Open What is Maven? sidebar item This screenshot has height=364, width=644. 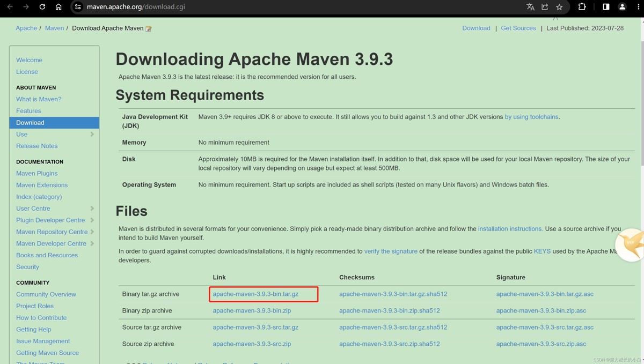coord(39,99)
